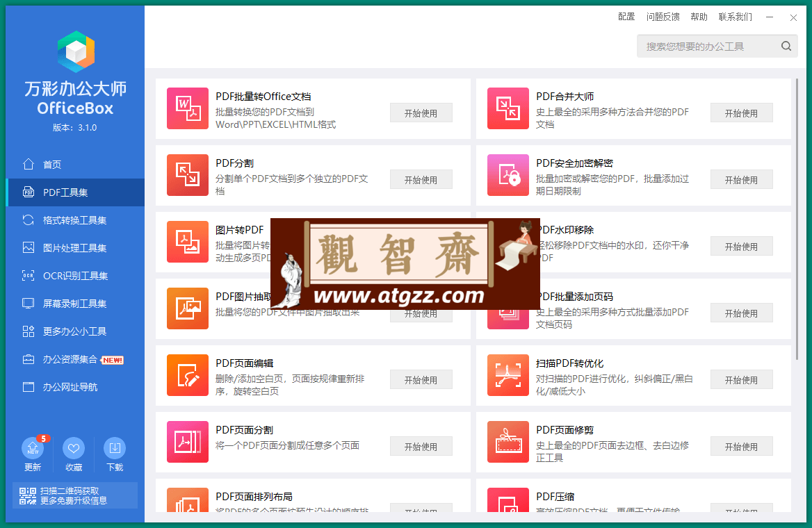
Task: Open the PDF页面修剪 scissors icon
Action: pos(508,442)
